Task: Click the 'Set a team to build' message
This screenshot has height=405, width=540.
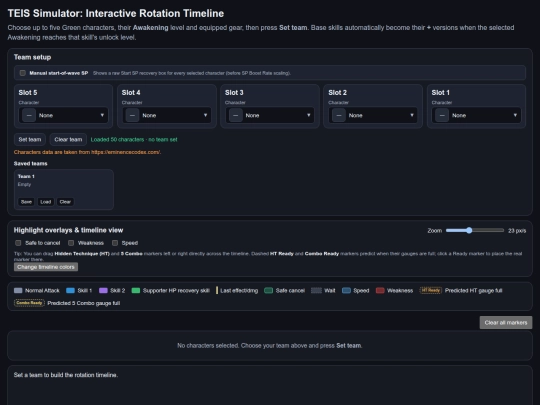Action: (x=66, y=375)
